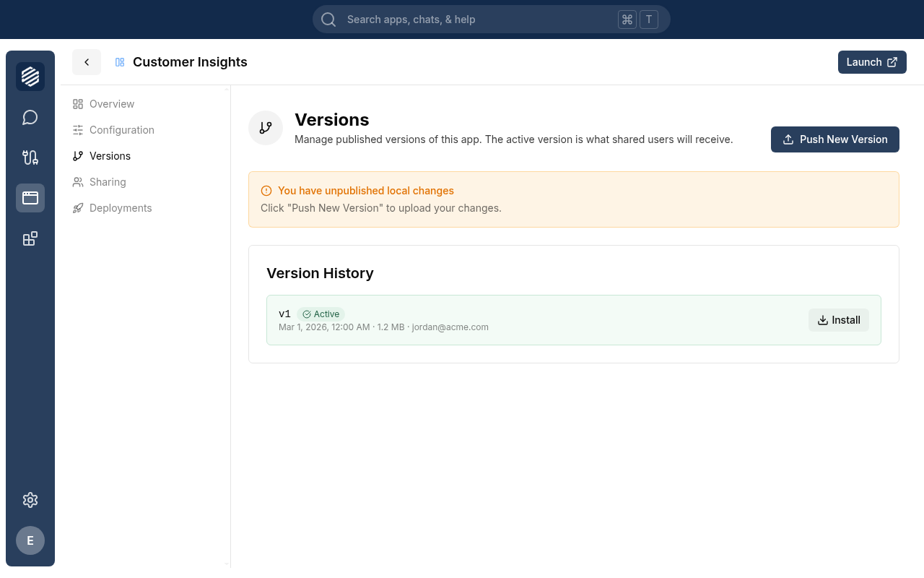Click the Customer Insights layout icon
The image size is (924, 578).
120,62
